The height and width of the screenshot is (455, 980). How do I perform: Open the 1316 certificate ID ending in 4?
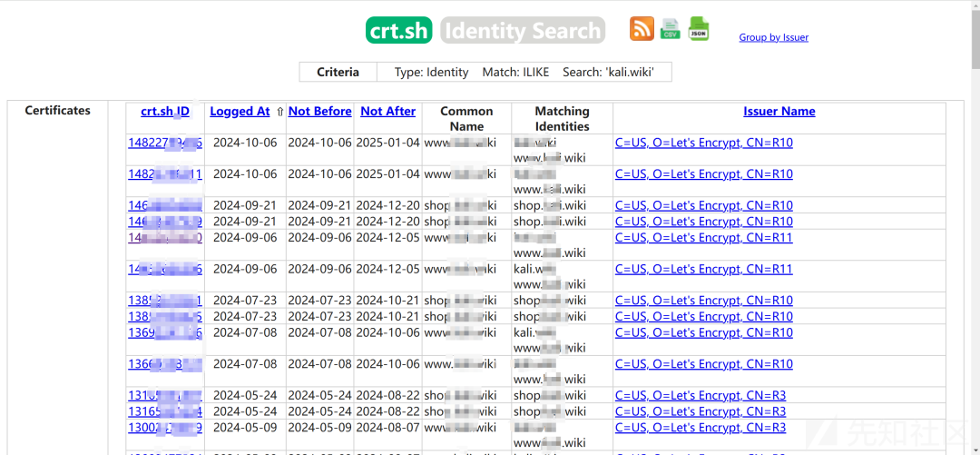165,411
